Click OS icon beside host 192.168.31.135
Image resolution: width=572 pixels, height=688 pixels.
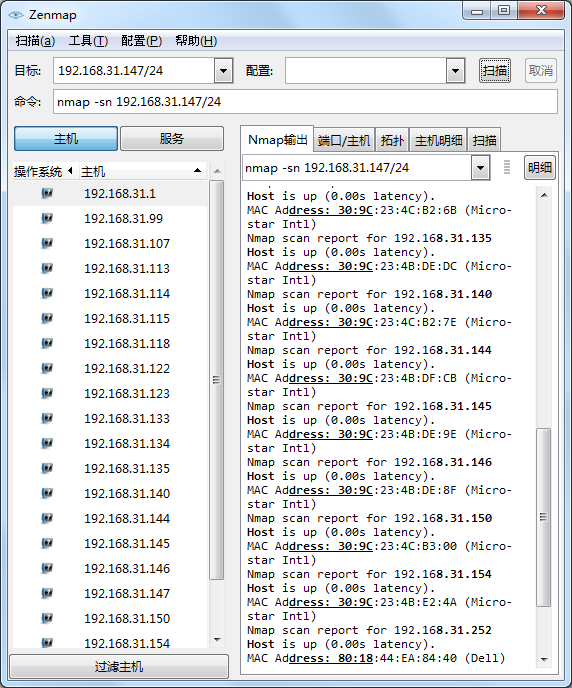coord(47,468)
